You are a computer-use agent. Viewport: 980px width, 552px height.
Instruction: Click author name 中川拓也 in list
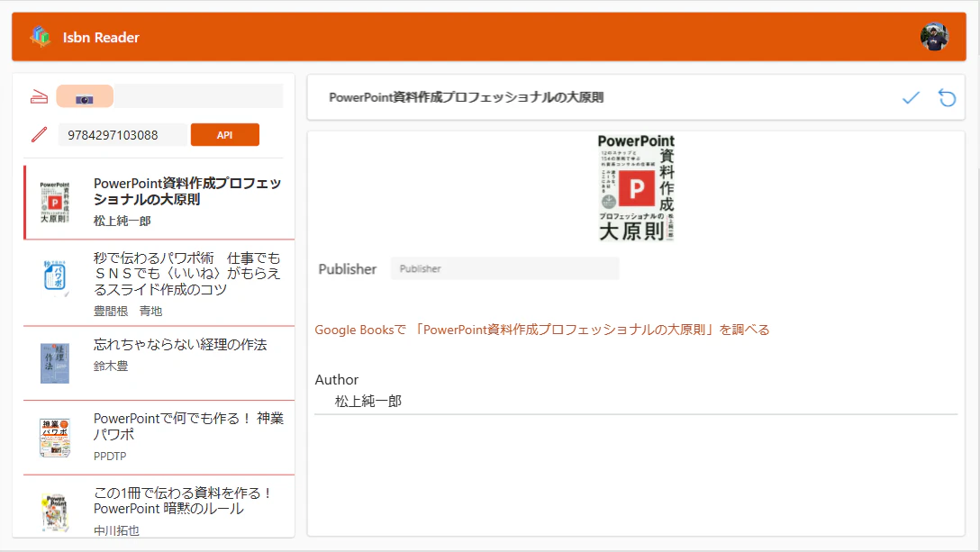[116, 530]
